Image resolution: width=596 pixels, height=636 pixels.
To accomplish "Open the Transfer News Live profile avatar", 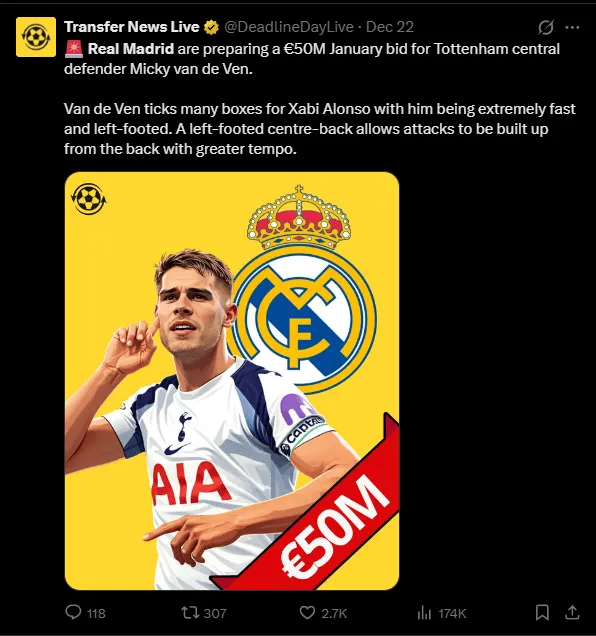I will point(36,37).
